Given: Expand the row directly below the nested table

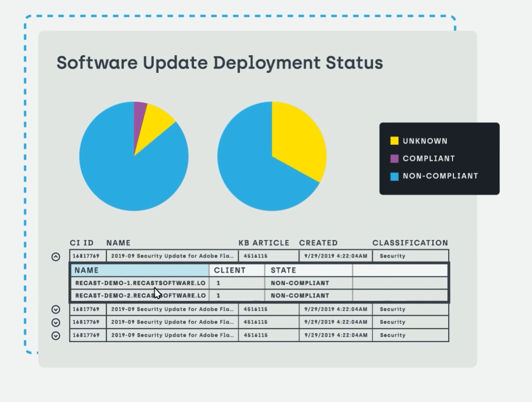Looking at the screenshot, I should coord(56,309).
